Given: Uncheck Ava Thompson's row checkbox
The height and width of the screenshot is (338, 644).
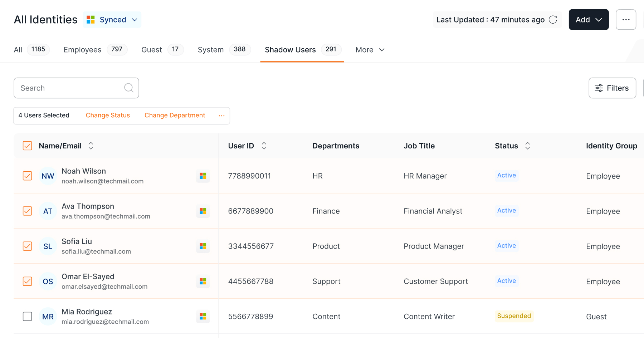Looking at the screenshot, I should [x=28, y=211].
